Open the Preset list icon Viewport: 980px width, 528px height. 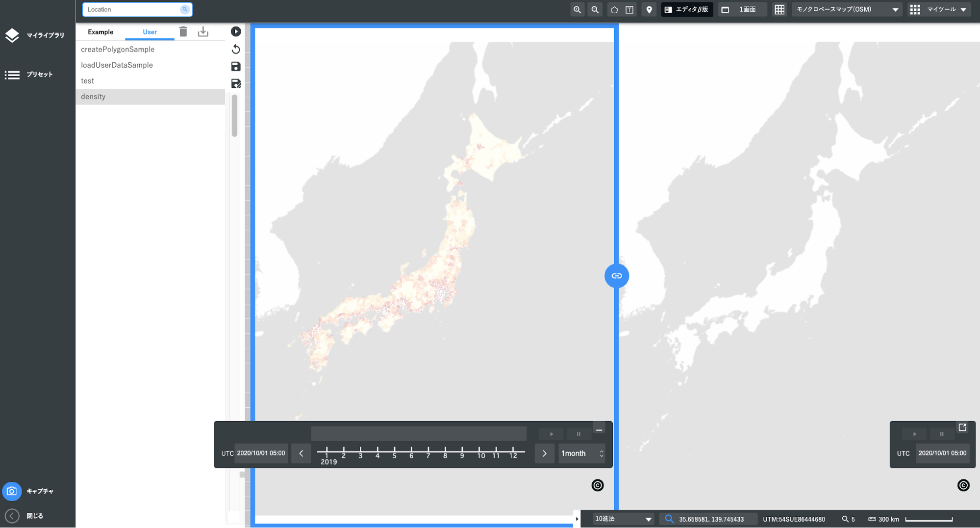point(12,75)
